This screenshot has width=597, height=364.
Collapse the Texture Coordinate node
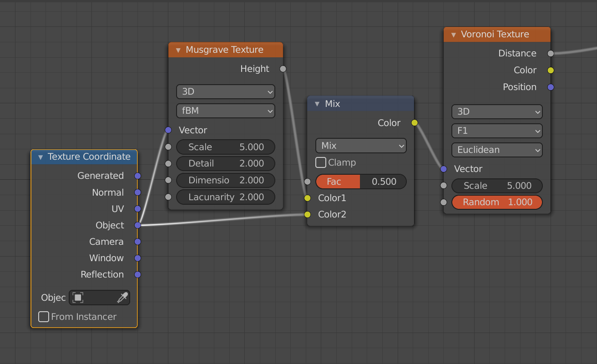coord(40,157)
